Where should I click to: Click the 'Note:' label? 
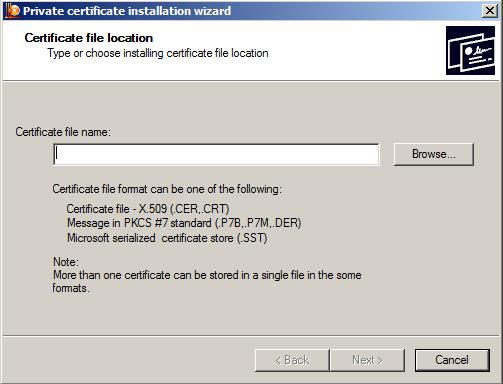point(66,262)
